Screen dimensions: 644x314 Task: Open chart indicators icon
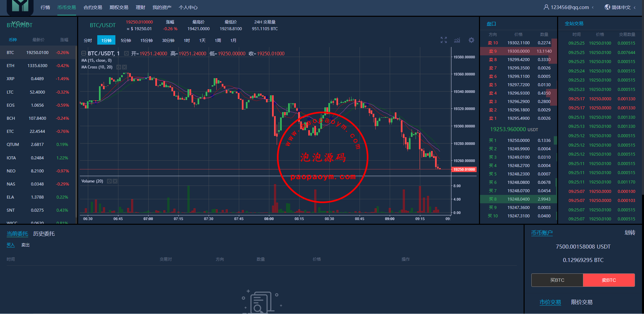pos(457,40)
